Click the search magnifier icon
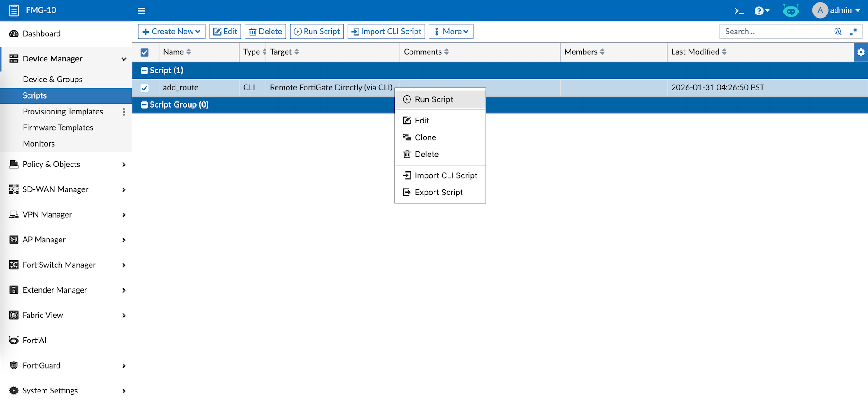The width and height of the screenshot is (868, 402). (838, 32)
